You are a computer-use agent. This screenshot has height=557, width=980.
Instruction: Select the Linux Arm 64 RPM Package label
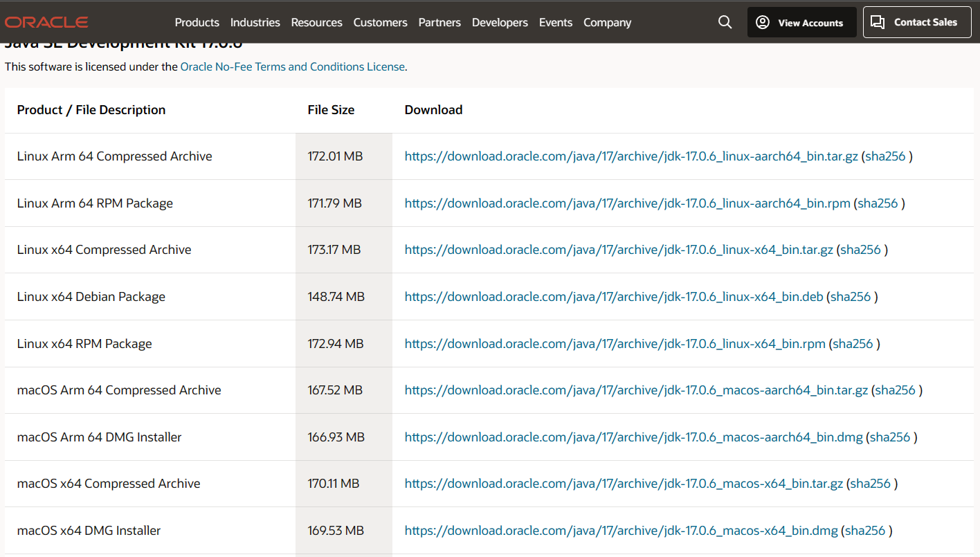[x=95, y=203]
